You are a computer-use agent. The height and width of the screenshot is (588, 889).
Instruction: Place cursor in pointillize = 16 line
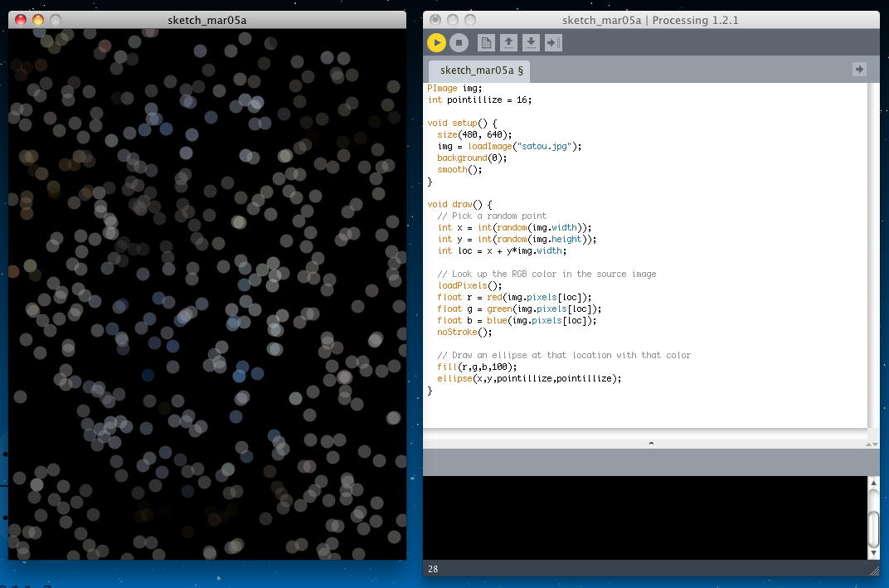tap(479, 100)
